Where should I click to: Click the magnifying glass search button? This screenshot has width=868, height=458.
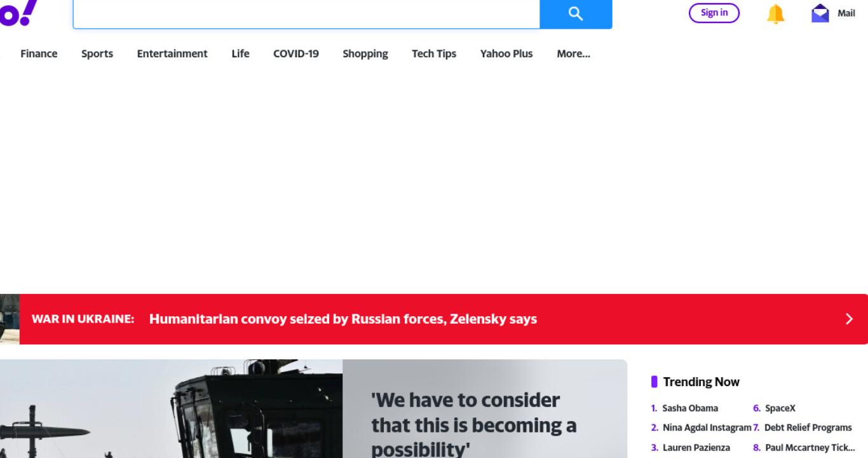click(x=576, y=13)
